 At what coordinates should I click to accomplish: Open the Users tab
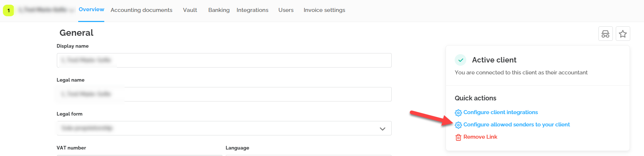[x=286, y=10]
